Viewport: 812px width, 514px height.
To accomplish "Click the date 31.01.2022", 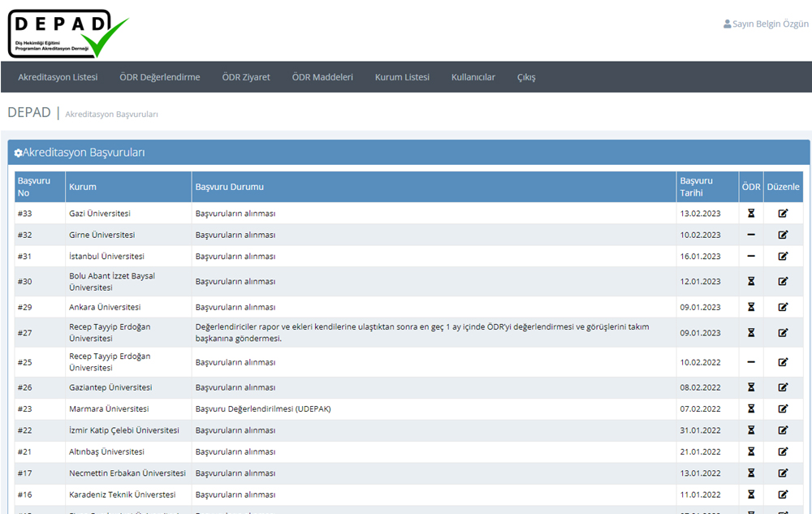I will pos(700,430).
